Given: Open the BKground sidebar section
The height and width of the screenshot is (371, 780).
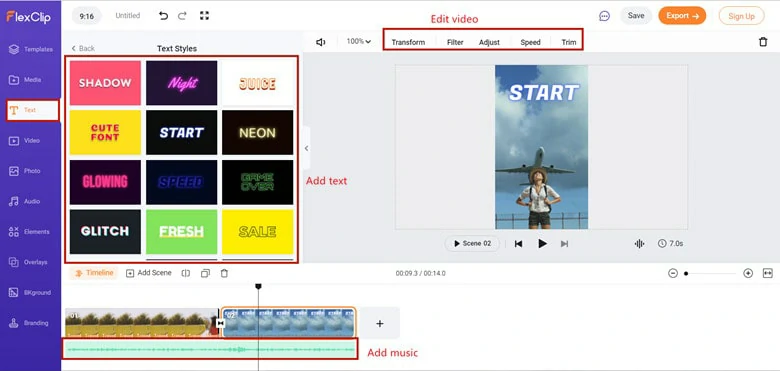Looking at the screenshot, I should tap(30, 292).
